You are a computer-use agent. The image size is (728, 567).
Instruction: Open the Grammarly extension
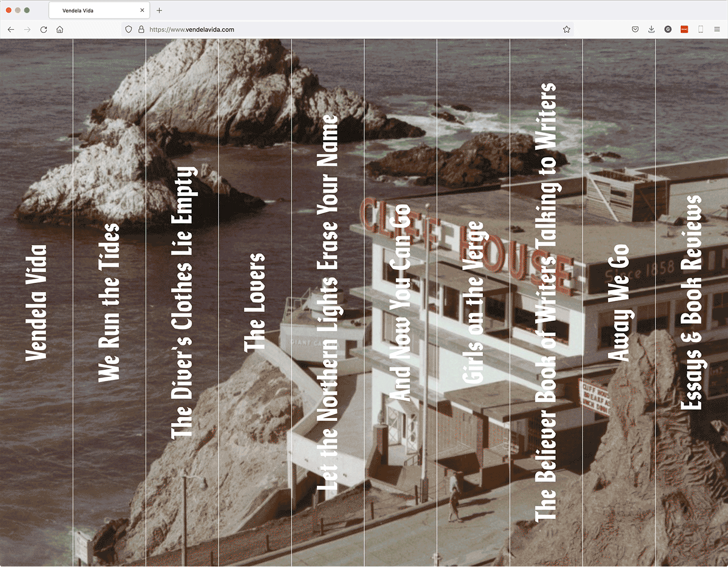coord(668,29)
